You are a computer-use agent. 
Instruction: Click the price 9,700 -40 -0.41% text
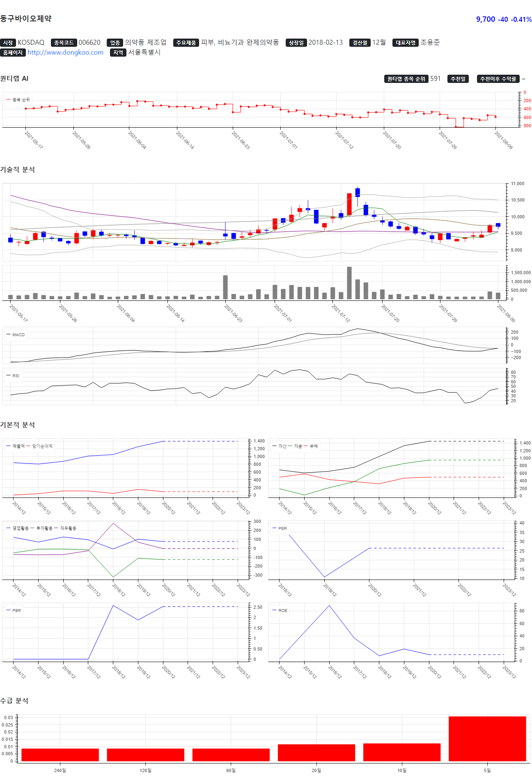[504, 19]
